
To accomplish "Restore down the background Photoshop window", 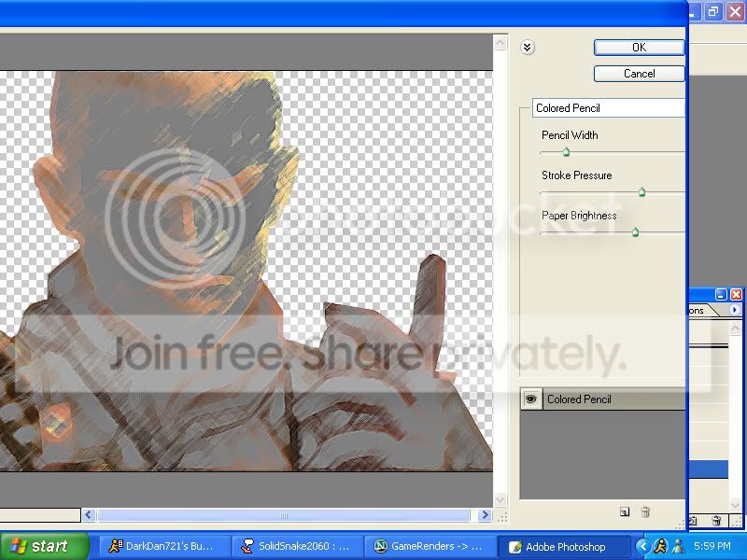I will [713, 12].
